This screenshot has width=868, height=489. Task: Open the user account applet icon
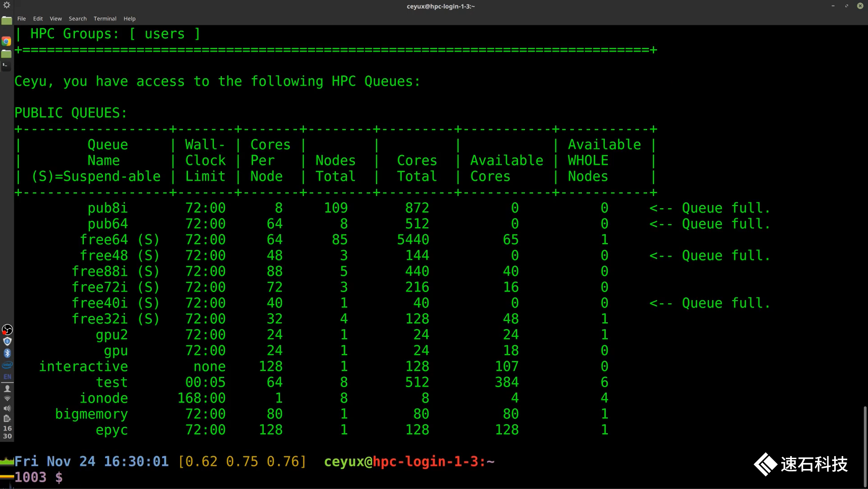[7, 388]
